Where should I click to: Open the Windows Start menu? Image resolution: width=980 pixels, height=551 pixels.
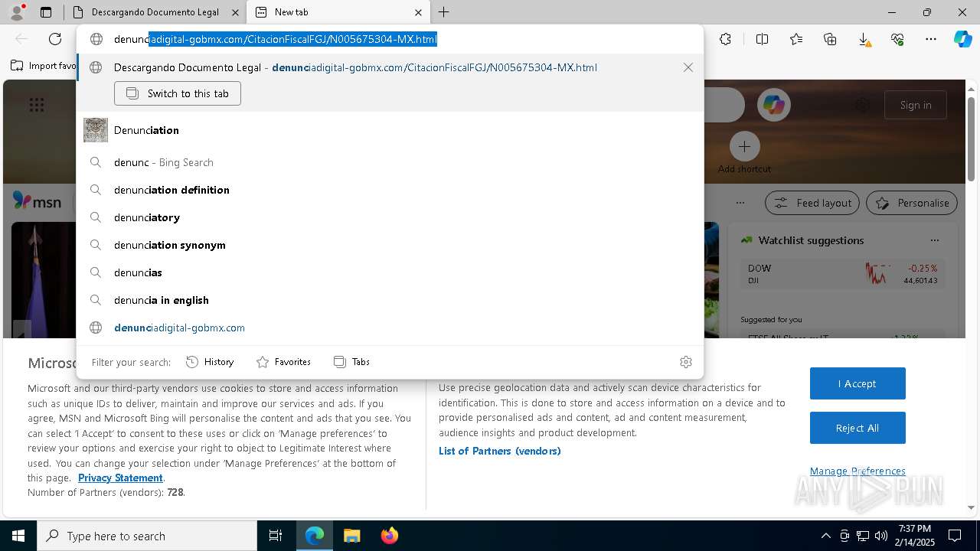click(18, 536)
